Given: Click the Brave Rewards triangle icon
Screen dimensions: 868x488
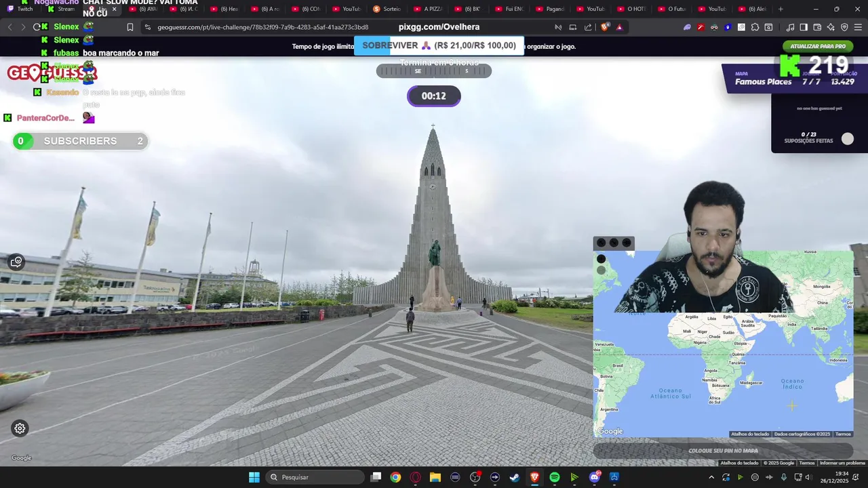Looking at the screenshot, I should [618, 27].
